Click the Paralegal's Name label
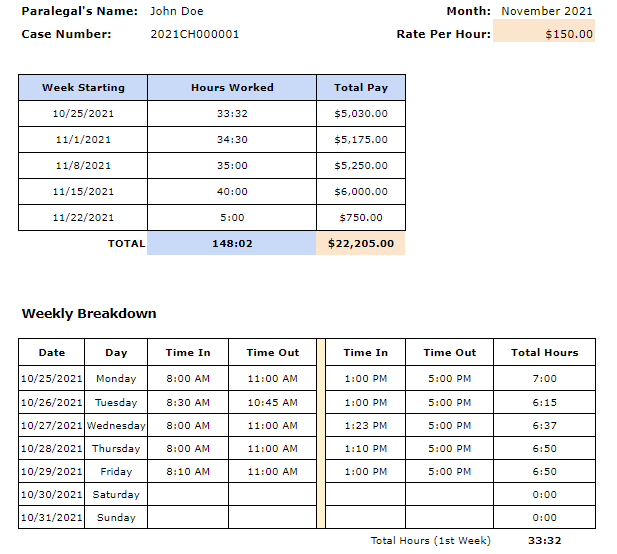The width and height of the screenshot is (617, 554). coord(79,11)
